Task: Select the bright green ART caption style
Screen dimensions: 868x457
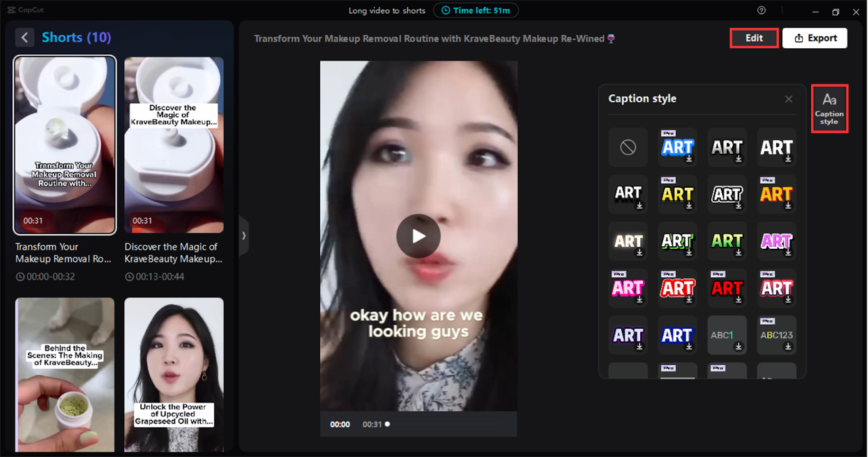Action: point(727,241)
